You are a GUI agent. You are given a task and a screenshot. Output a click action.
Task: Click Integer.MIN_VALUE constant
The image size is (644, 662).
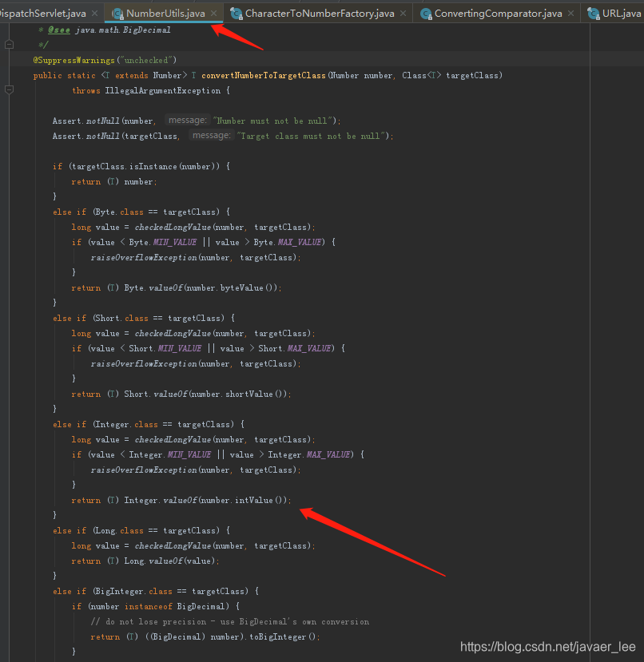(x=170, y=454)
